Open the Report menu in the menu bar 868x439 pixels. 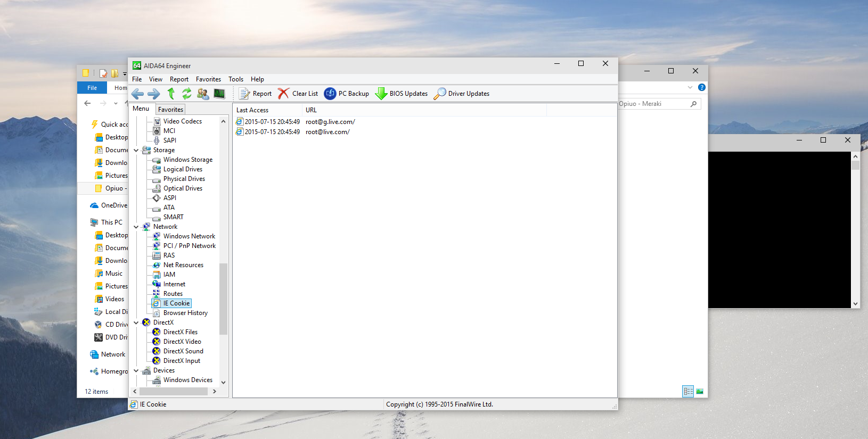point(179,79)
